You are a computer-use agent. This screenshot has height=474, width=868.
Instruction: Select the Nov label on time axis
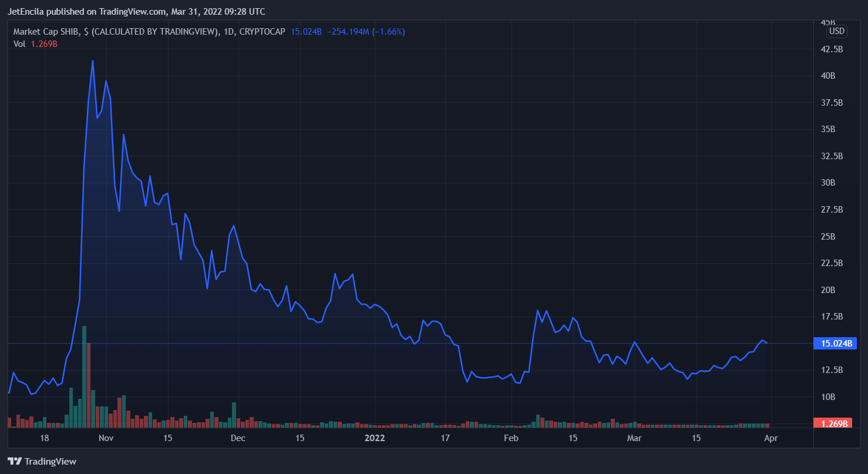(106, 438)
